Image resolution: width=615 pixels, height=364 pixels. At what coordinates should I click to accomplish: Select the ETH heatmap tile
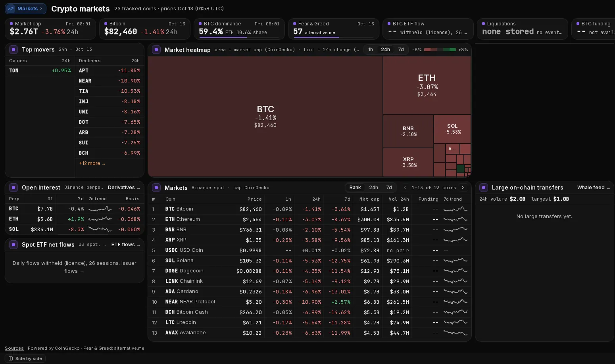coord(427,85)
